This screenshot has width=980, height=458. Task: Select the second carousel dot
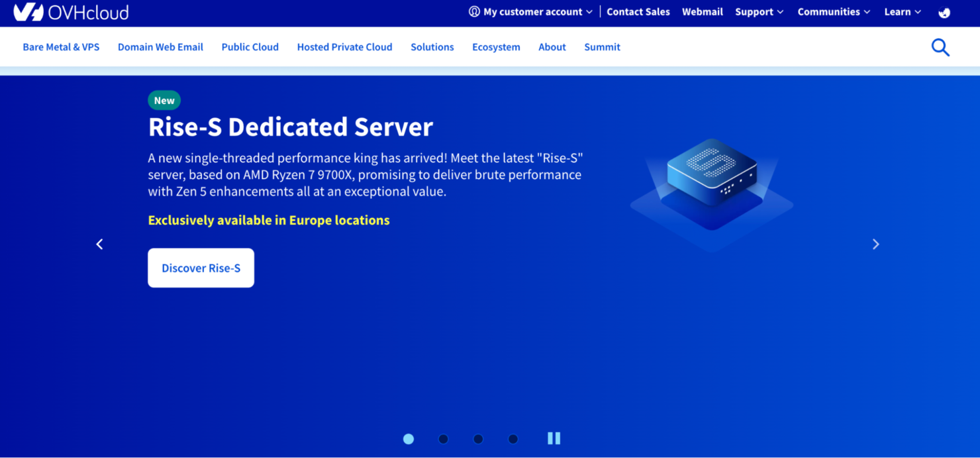pyautogui.click(x=443, y=438)
